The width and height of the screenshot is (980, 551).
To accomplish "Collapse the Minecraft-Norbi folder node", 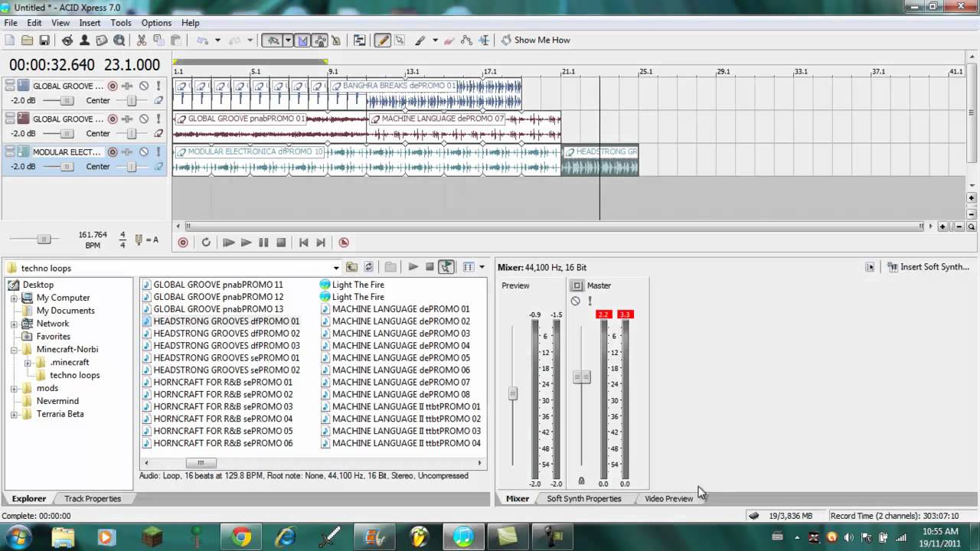I will pyautogui.click(x=14, y=350).
